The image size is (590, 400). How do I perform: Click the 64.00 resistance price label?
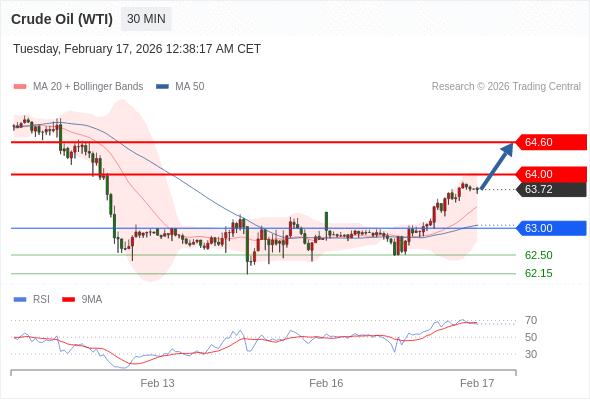[551, 174]
